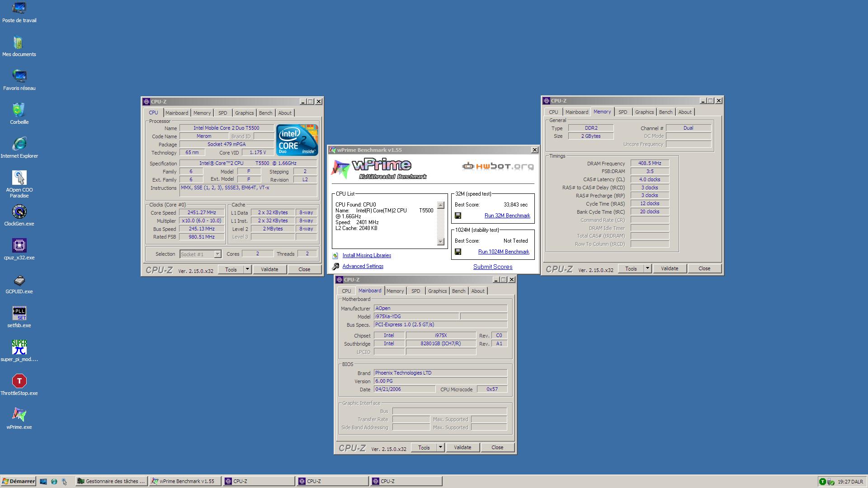Launch ThrottleStop.exe desktop icon

coord(19,385)
